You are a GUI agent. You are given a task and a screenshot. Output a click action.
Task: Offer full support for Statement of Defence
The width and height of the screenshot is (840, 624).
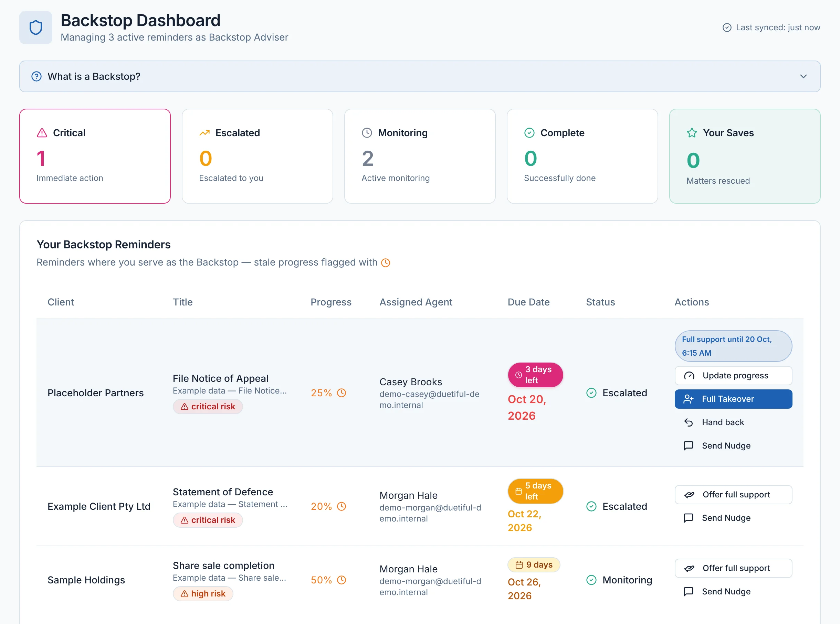coord(733,494)
